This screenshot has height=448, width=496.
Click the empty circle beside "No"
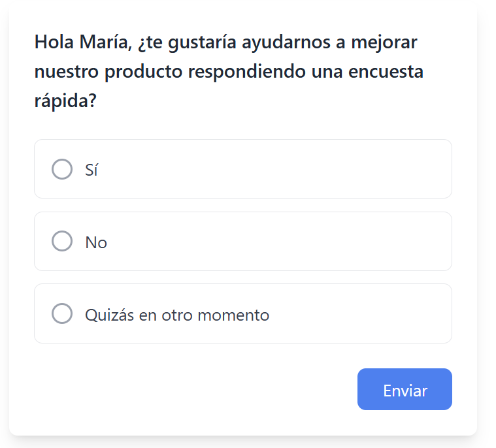[x=62, y=242]
